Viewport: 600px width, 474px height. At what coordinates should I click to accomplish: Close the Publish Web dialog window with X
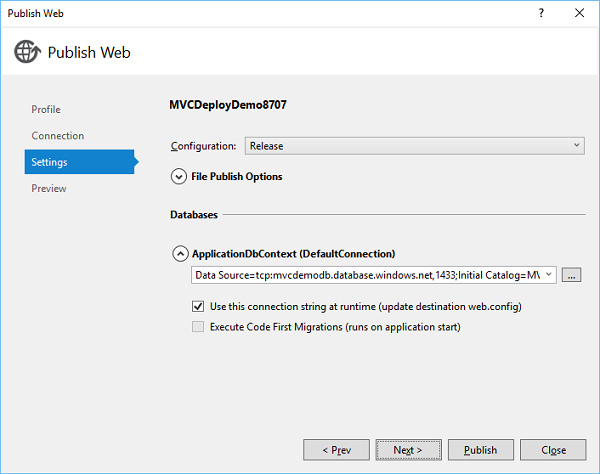pyautogui.click(x=579, y=13)
